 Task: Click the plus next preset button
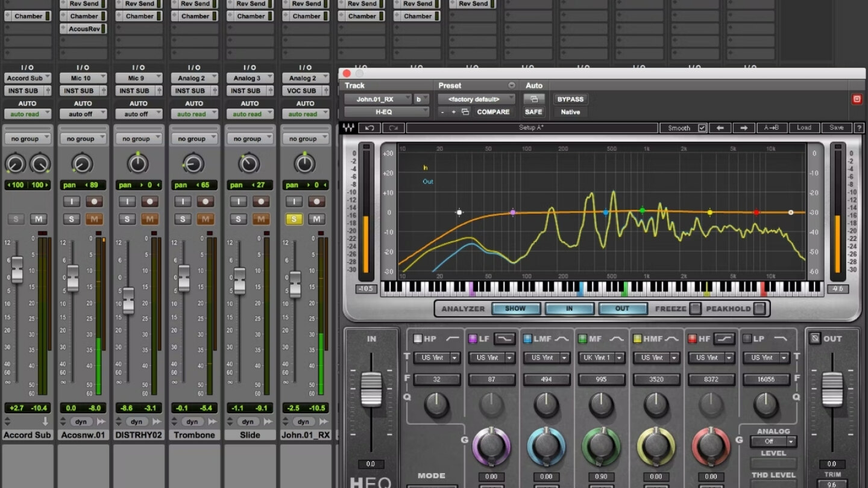tap(454, 112)
